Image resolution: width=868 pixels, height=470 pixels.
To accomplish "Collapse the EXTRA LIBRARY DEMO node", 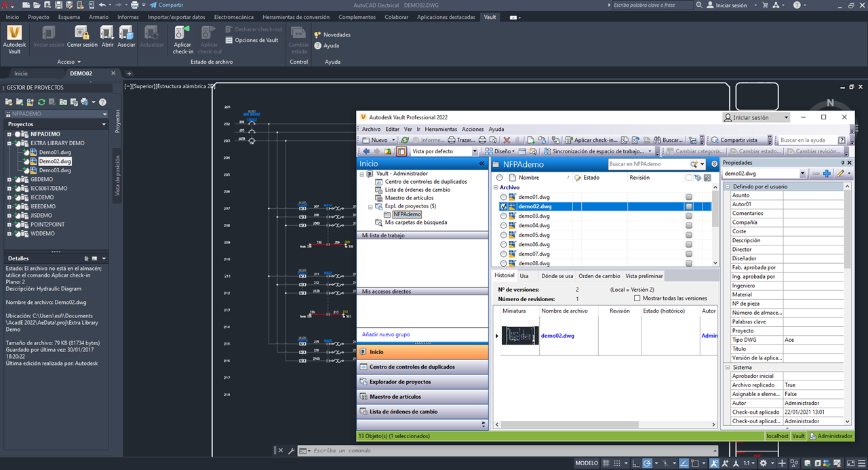I will pyautogui.click(x=9, y=143).
